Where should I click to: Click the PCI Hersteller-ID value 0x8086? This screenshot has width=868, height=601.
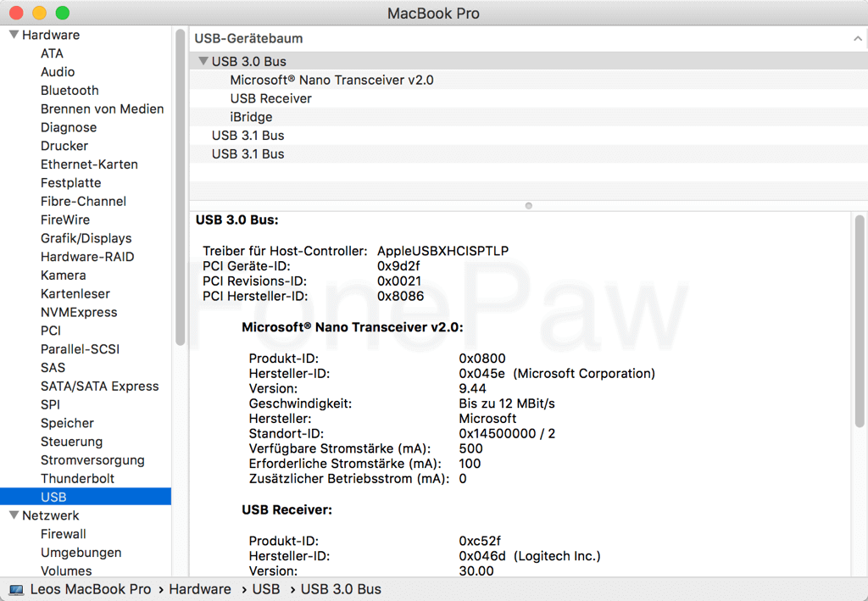coord(401,296)
